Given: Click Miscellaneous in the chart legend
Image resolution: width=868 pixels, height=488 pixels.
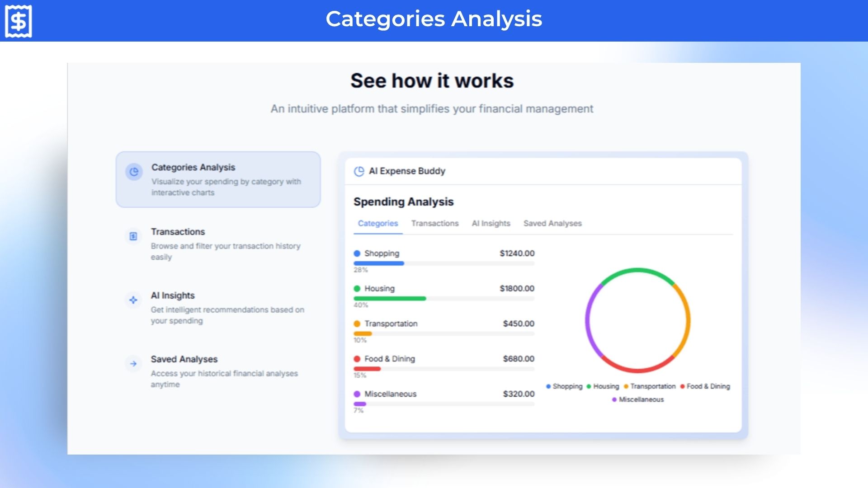Looking at the screenshot, I should [641, 399].
